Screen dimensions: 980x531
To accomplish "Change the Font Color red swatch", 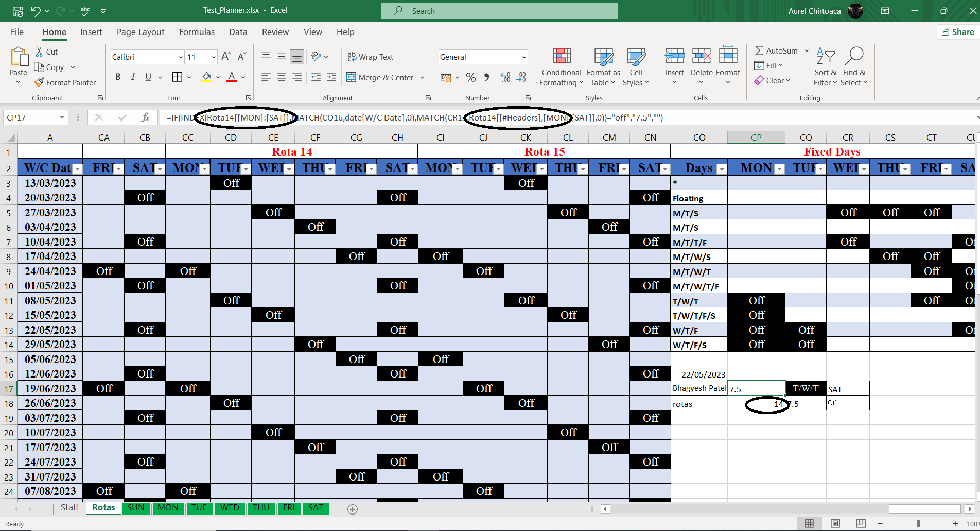I will tap(231, 77).
